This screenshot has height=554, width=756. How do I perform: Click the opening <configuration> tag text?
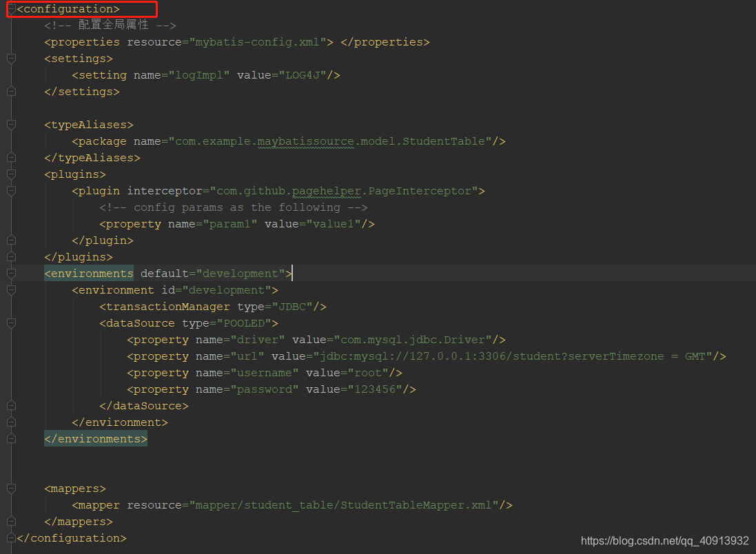68,9
